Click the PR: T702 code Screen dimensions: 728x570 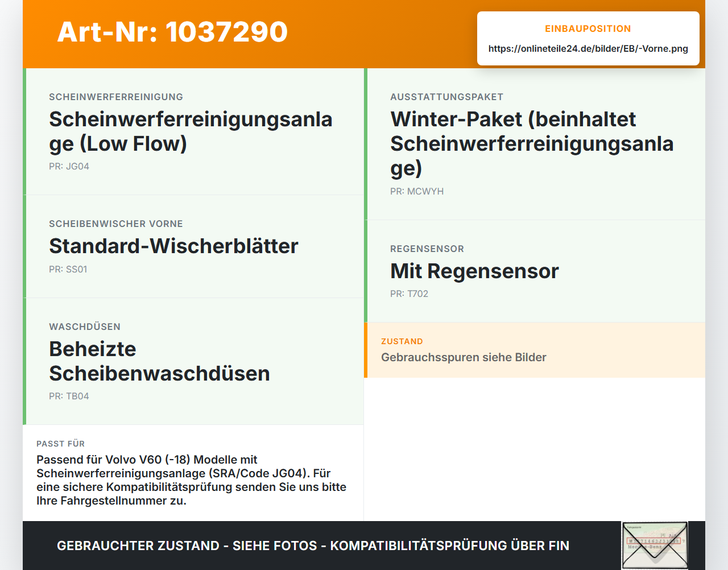coord(409,294)
